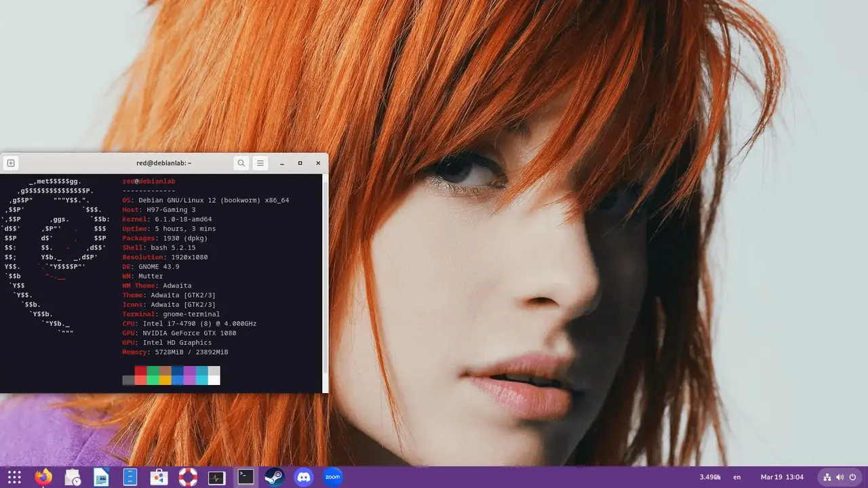Click the Kernel: 6.1.0-18-amd64 line

[x=167, y=220]
